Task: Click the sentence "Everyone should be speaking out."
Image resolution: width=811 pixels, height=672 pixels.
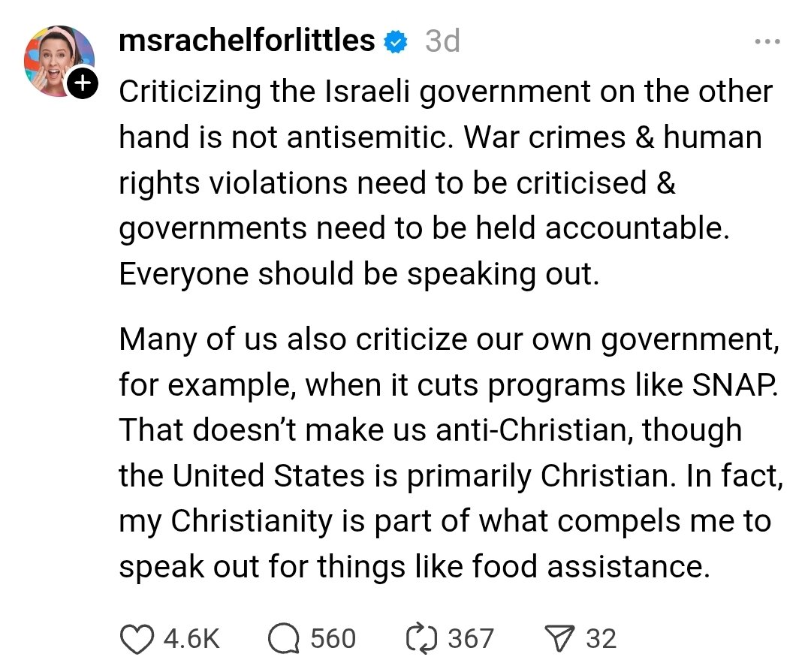Action: click(360, 274)
